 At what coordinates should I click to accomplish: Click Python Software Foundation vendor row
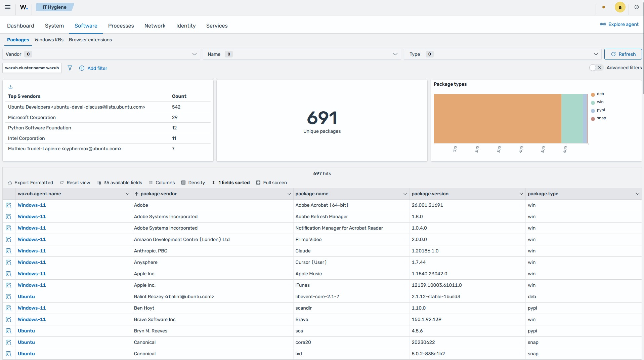pos(108,128)
